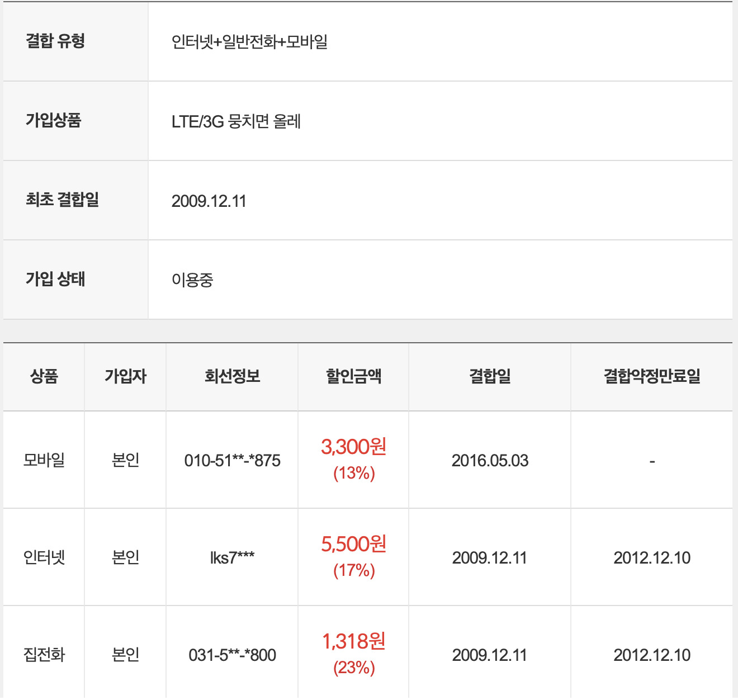The image size is (738, 700).
Task: Click the 5,500원 discount amount
Action: click(x=353, y=544)
